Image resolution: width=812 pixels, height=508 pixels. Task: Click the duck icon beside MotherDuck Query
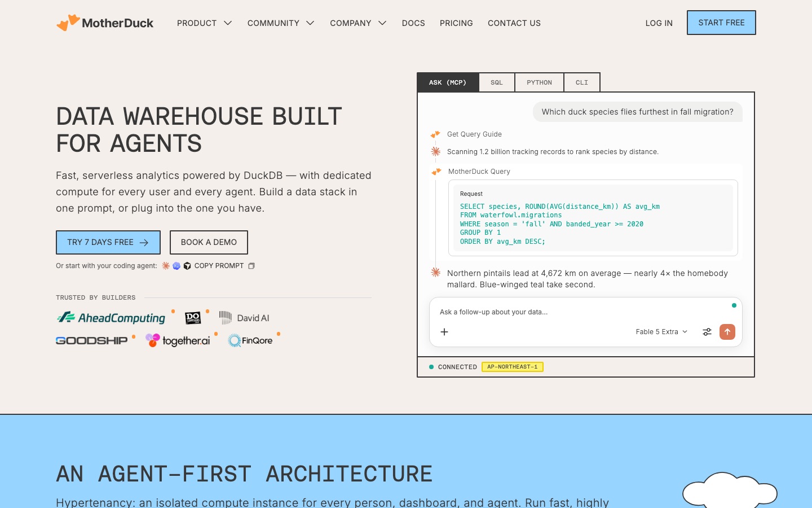tap(436, 172)
